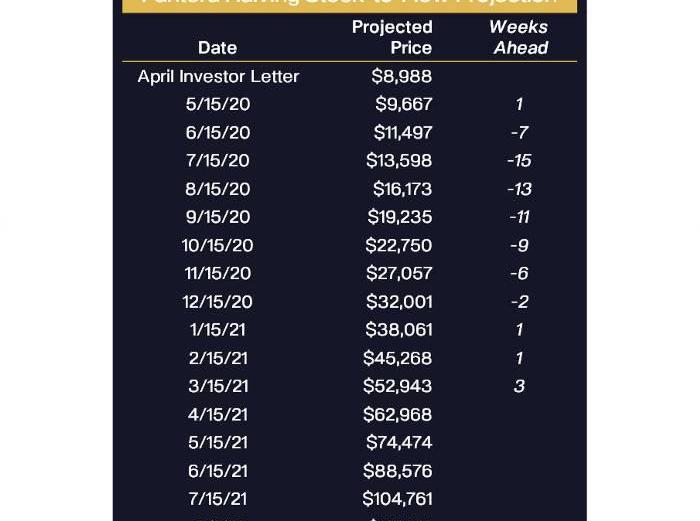700x521 pixels.
Task: Click the $32,001 price cell
Action: click(399, 302)
